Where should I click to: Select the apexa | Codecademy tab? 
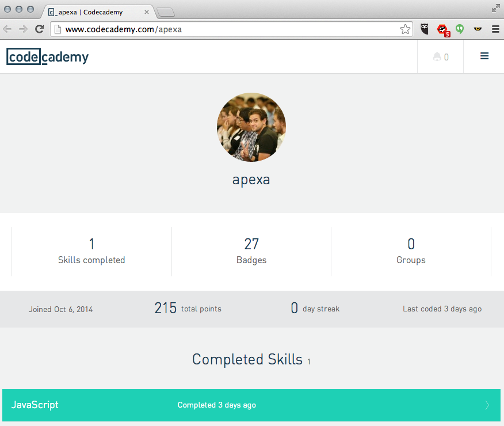tap(98, 12)
